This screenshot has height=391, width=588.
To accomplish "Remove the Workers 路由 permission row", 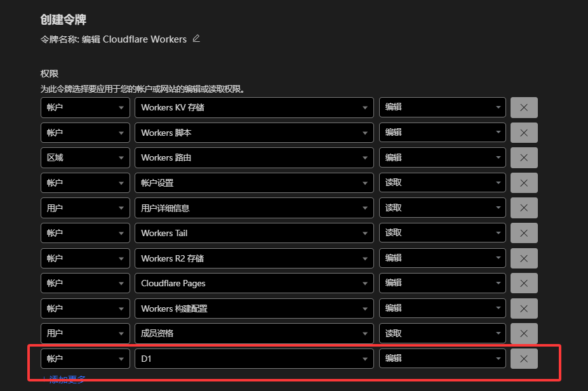I will 524,157.
